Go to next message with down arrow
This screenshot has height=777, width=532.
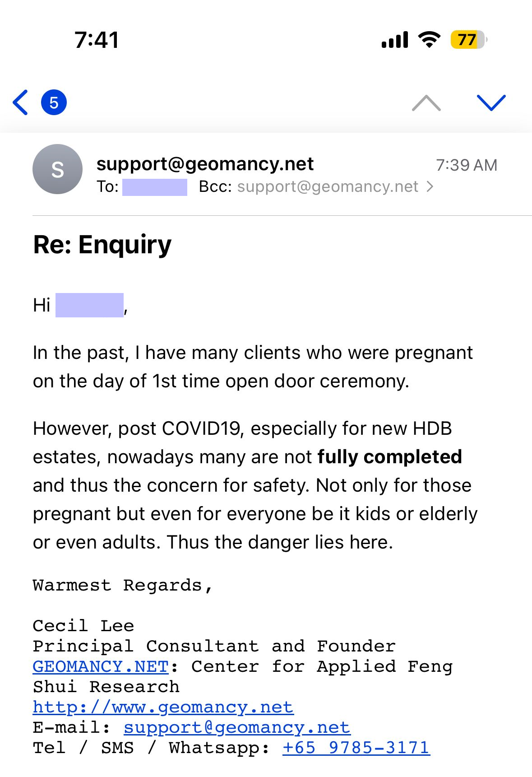[x=491, y=103]
